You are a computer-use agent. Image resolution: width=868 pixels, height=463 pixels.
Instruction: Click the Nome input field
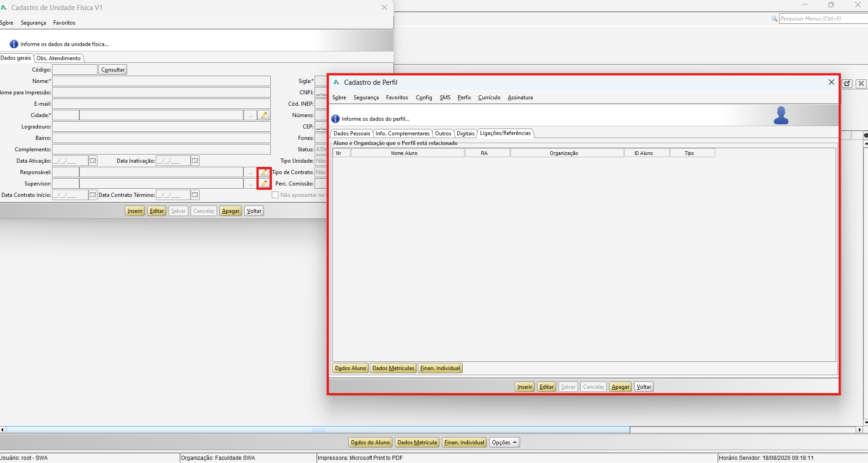tap(161, 81)
